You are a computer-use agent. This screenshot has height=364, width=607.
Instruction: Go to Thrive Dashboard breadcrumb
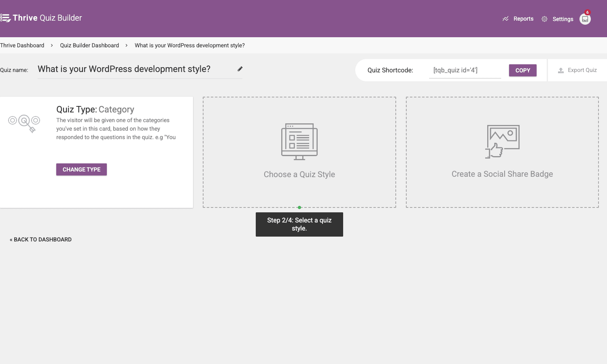(22, 45)
